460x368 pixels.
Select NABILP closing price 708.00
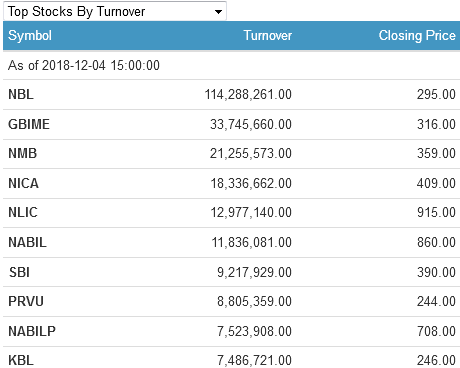pyautogui.click(x=436, y=331)
